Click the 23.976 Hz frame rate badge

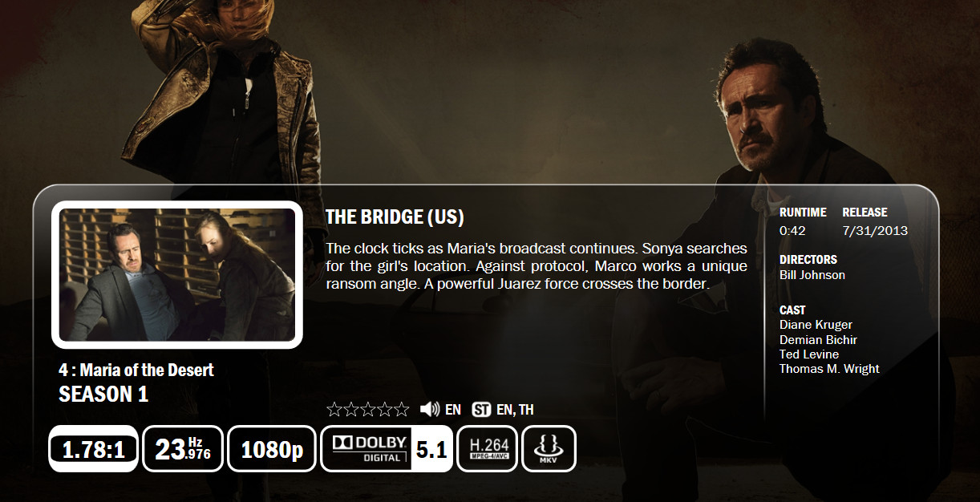point(183,449)
